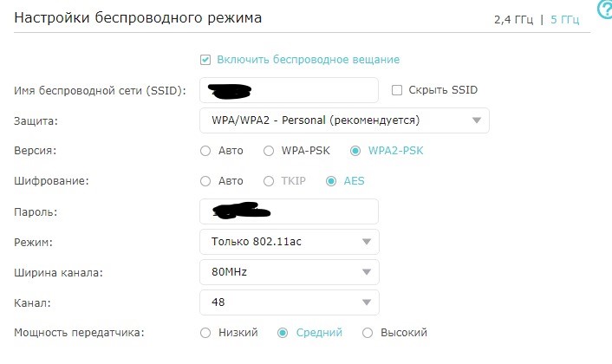
Task: Expand the Режим mode dropdown
Action: coord(289,241)
